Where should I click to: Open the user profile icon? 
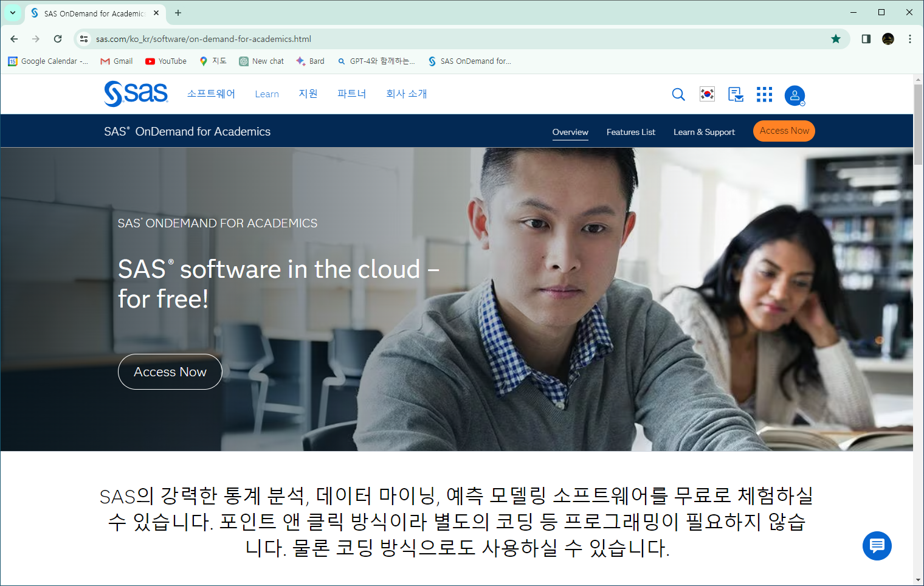[795, 95]
